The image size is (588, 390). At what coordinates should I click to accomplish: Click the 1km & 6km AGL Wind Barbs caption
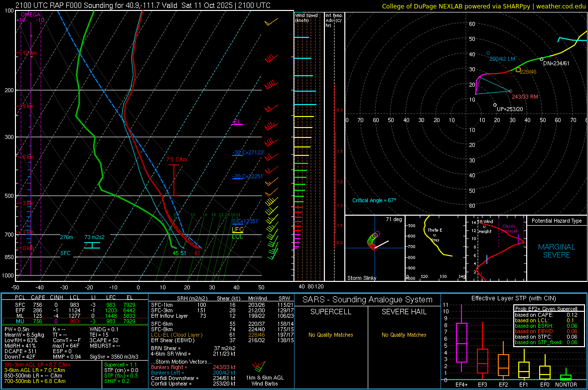265,381
